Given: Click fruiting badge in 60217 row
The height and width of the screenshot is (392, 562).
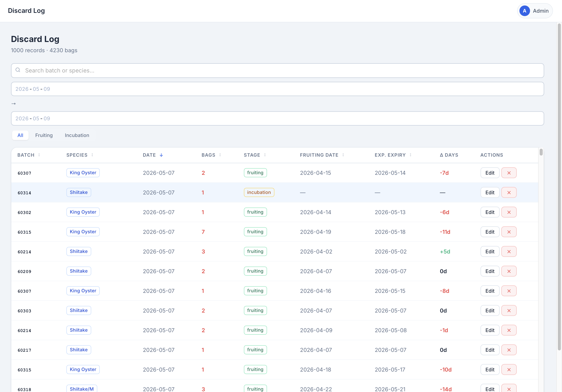Looking at the screenshot, I should pos(255,350).
